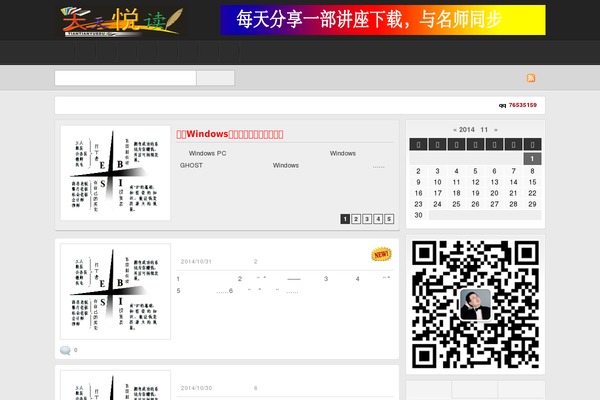Select day 30 in calendar
Viewport: 600px width, 400px height.
click(419, 215)
